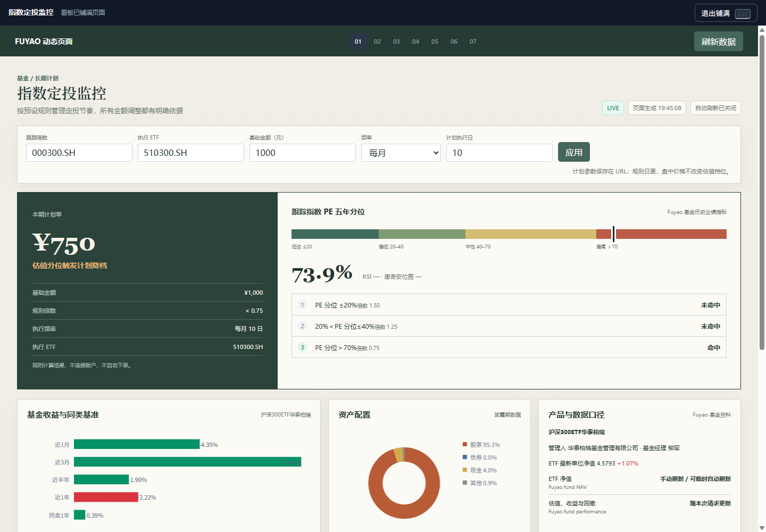
Task: Switch to page tab 07
Action: pyautogui.click(x=473, y=41)
